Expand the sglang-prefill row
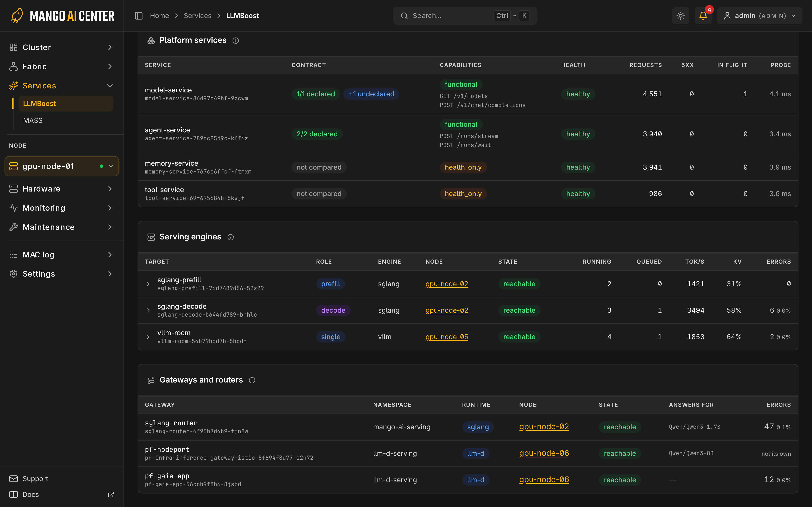812x507 pixels. [x=148, y=284]
